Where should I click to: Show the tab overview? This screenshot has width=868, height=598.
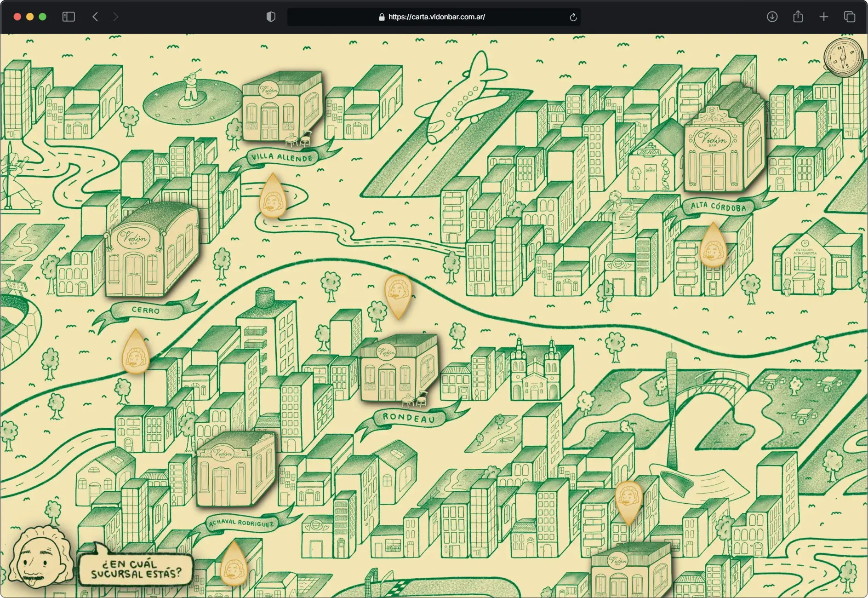[x=849, y=17]
